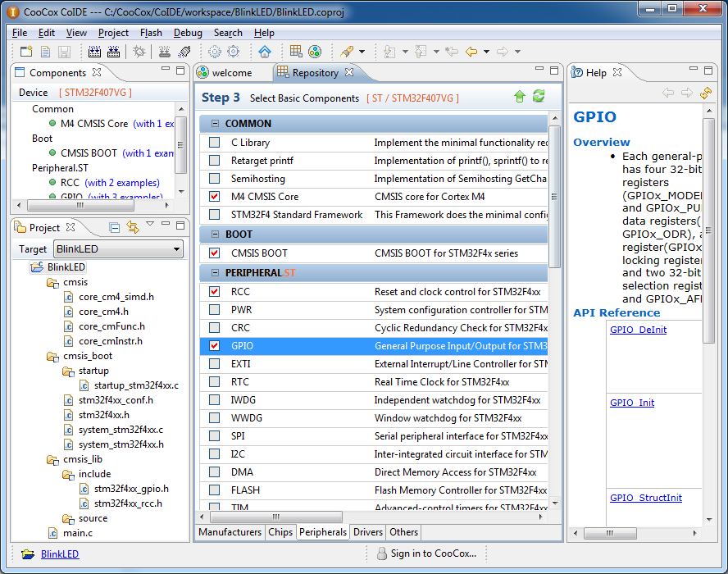Enable the Retarget printf checkbox
The image size is (728, 574).
[x=214, y=161]
